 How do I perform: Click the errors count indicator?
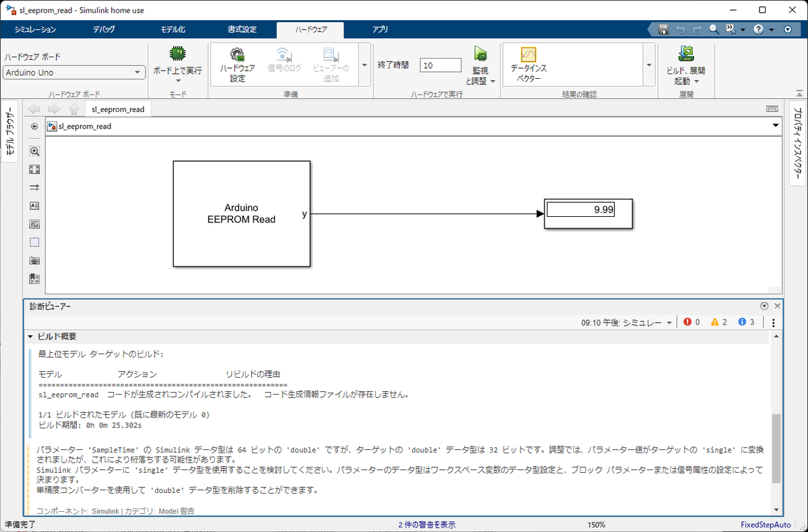coord(691,323)
